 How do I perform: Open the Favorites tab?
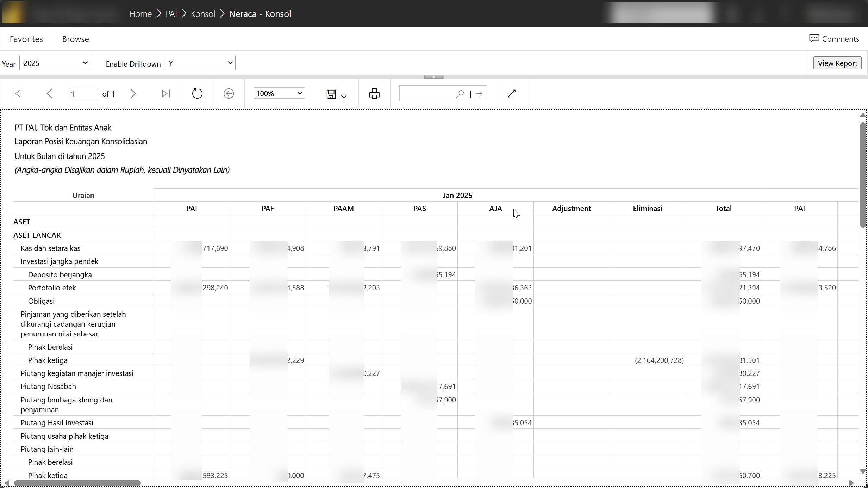point(26,39)
